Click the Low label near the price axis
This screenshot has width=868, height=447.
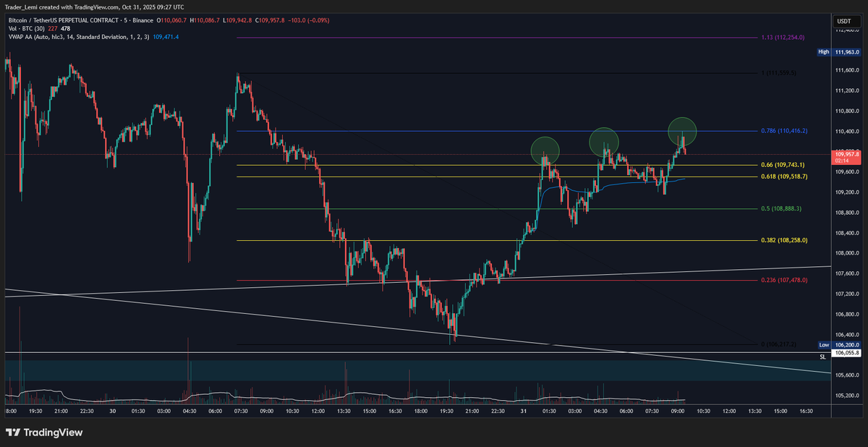[x=823, y=346]
